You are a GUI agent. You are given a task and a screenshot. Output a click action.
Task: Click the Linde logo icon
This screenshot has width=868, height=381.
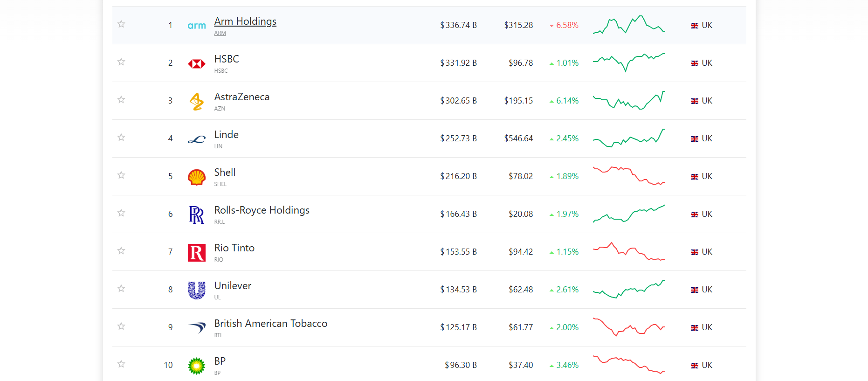[x=197, y=139]
